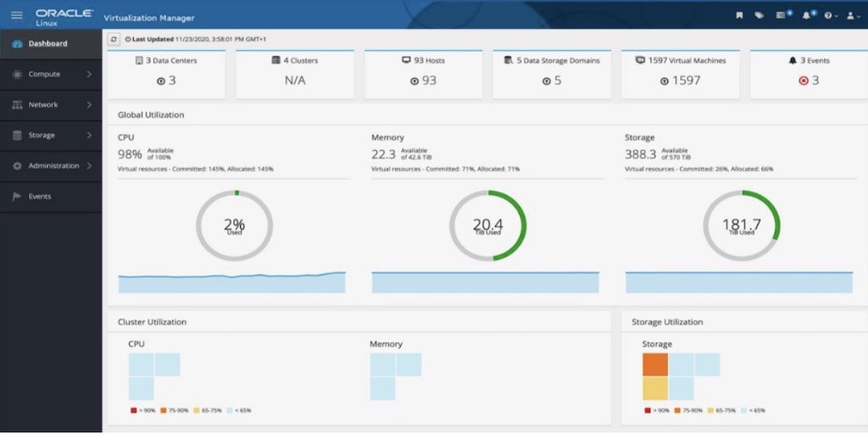This screenshot has height=434, width=868.
Task: Open the tags icon in header
Action: click(x=759, y=15)
